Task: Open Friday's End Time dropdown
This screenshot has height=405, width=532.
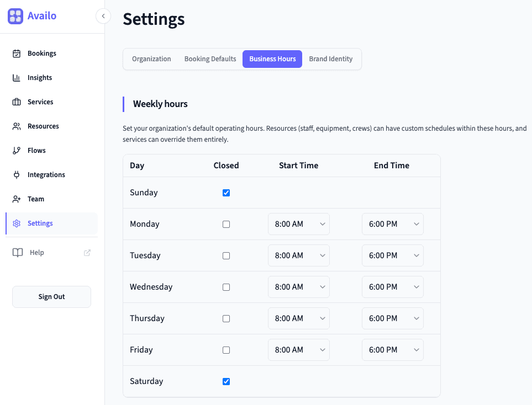Action: click(392, 349)
